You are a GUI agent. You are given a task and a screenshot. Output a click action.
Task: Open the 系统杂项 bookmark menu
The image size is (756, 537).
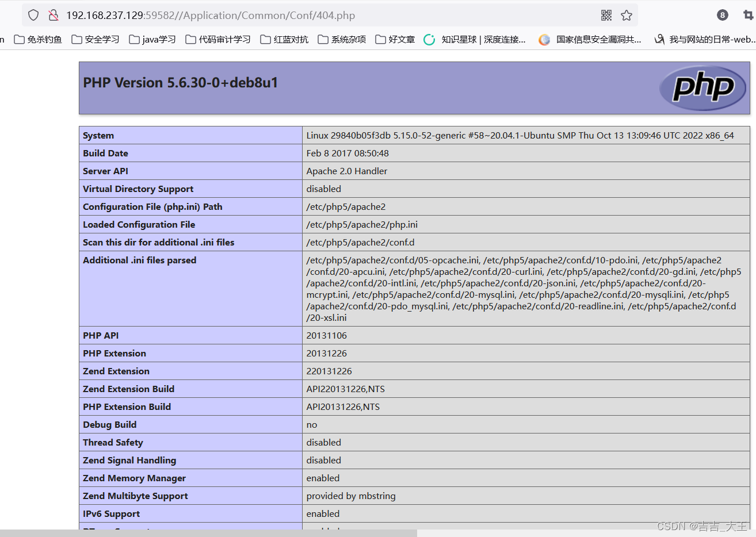click(x=341, y=40)
